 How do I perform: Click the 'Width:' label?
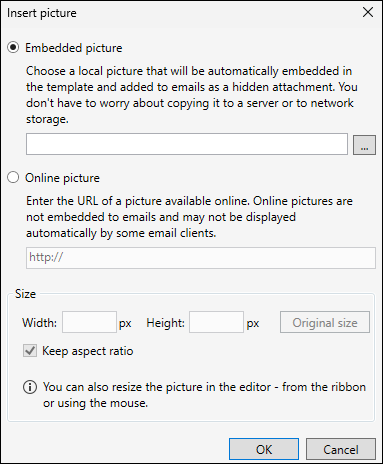39,323
